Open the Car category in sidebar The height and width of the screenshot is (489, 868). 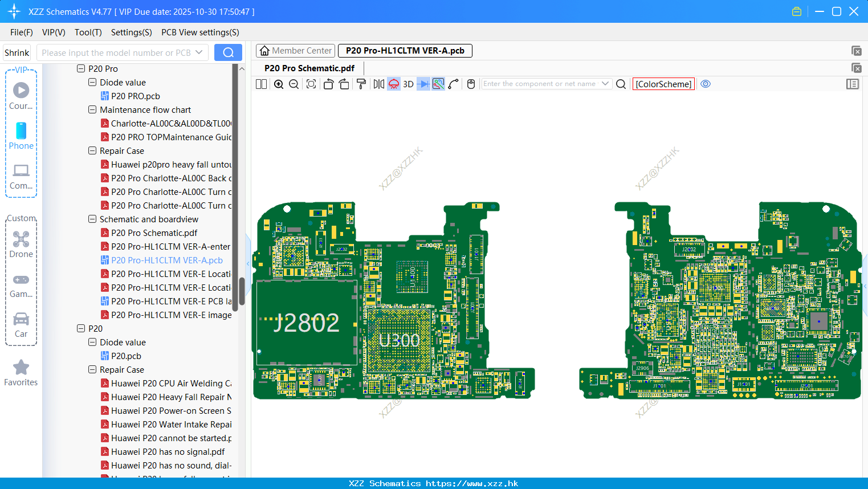21,325
